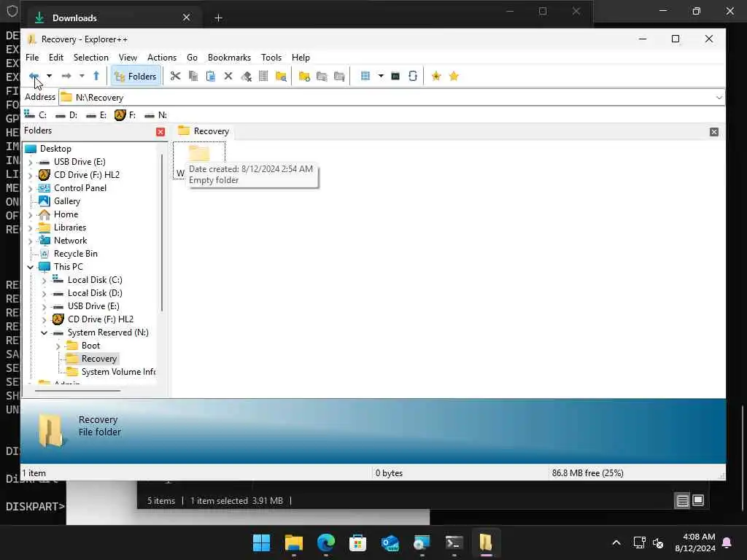
Task: Select CD Drive (F:) HL2 under Desktop
Action: 86,175
